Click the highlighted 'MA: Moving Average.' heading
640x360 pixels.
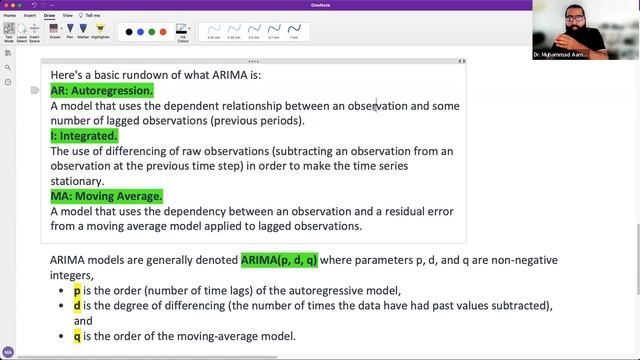(x=107, y=196)
